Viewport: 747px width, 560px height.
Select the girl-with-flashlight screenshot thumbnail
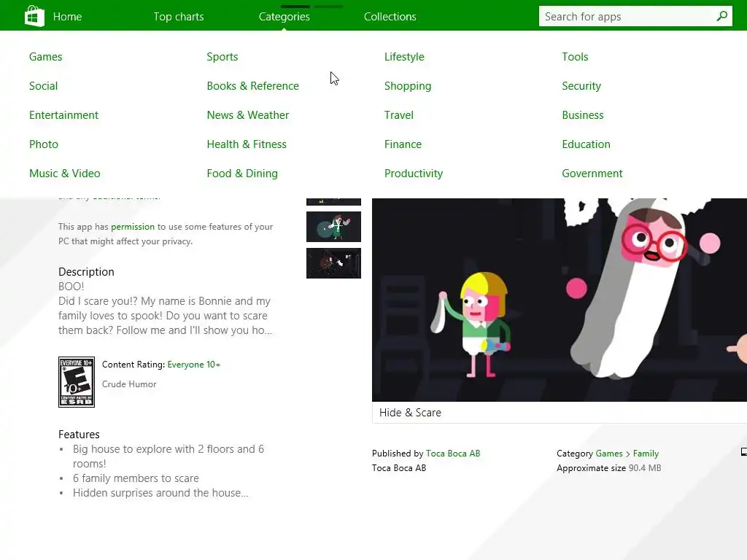[x=333, y=227]
